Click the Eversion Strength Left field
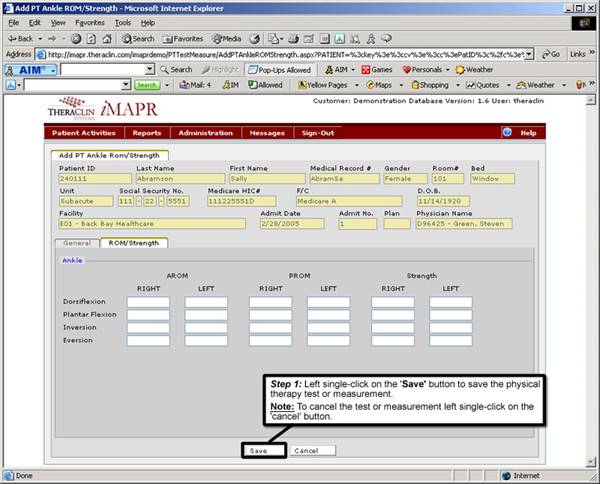This screenshot has width=600, height=484. 451,341
